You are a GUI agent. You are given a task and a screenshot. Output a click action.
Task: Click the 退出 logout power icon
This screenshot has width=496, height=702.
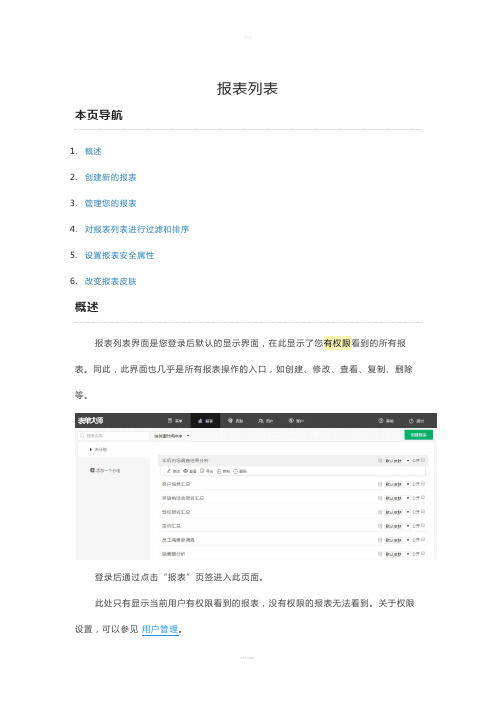point(411,420)
